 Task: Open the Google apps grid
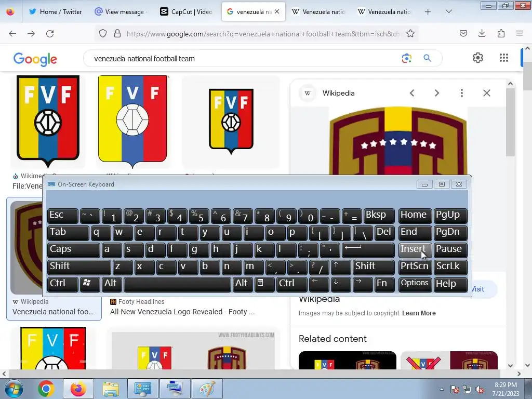click(504, 58)
